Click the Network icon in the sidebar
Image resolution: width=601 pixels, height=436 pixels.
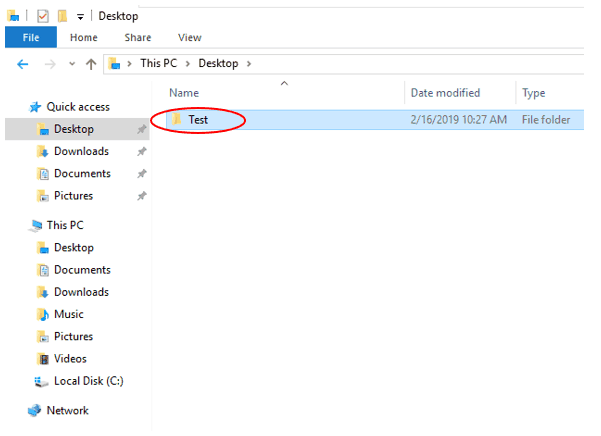click(x=35, y=410)
